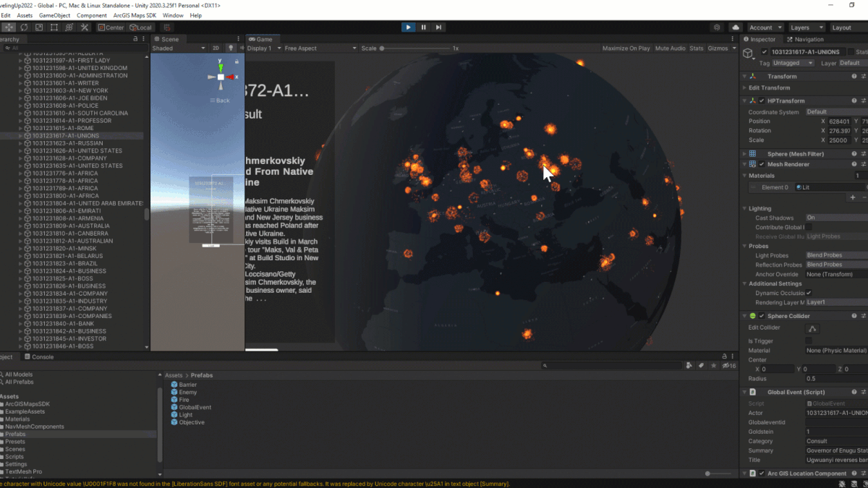This screenshot has width=868, height=488.
Task: Click the Mute Audio button
Action: pyautogui.click(x=670, y=48)
